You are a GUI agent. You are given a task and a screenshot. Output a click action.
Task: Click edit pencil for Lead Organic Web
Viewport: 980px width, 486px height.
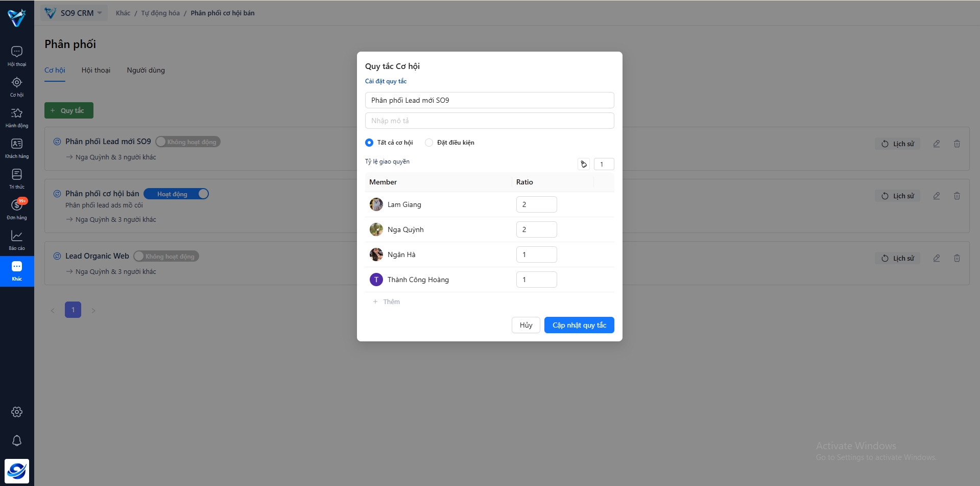point(937,258)
